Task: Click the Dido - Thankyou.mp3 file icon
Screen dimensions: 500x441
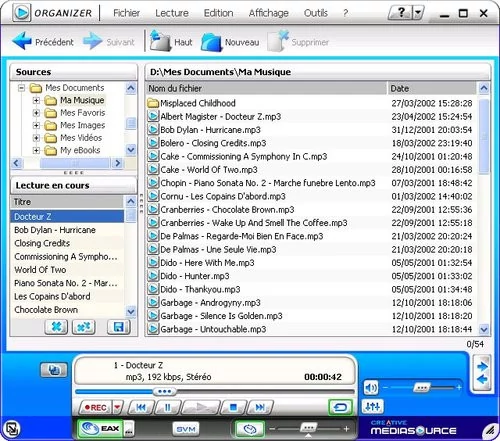Action: (x=153, y=289)
